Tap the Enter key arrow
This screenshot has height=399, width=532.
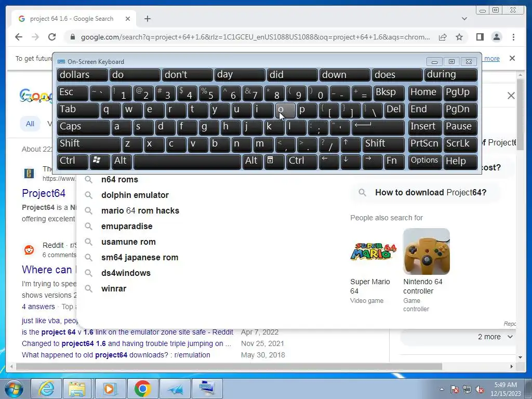(x=378, y=127)
